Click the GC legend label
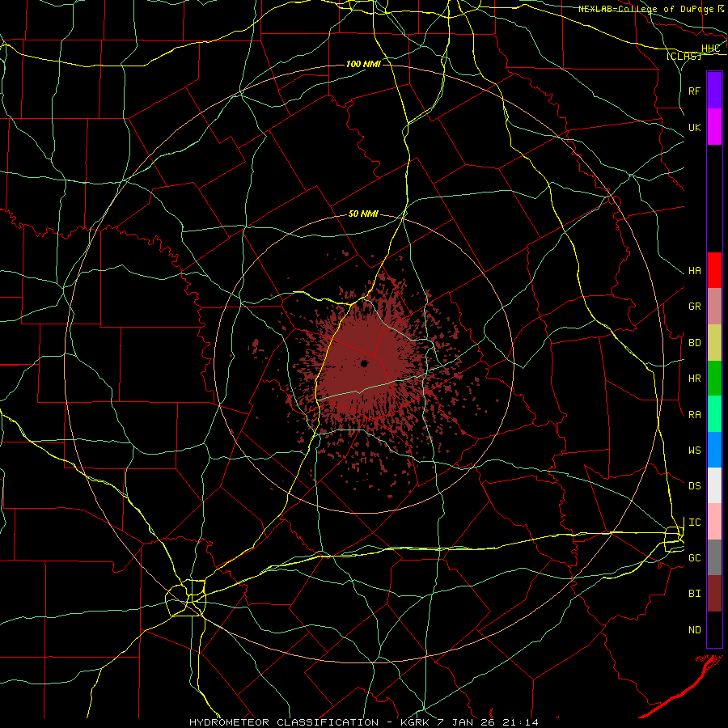 694,558
